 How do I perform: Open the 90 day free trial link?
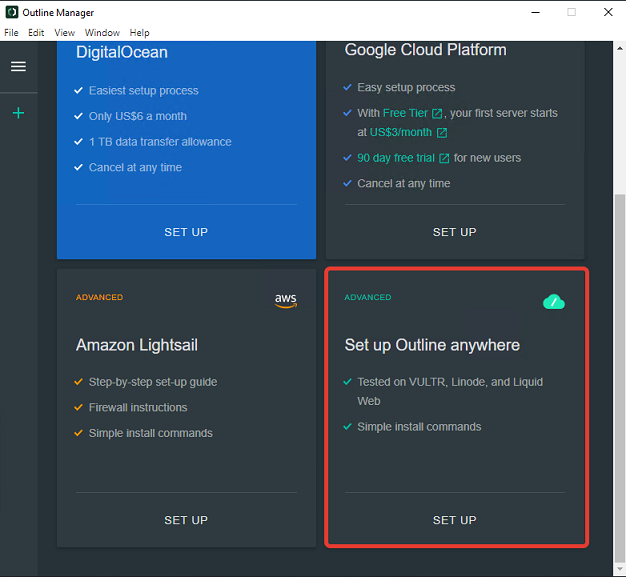(396, 158)
